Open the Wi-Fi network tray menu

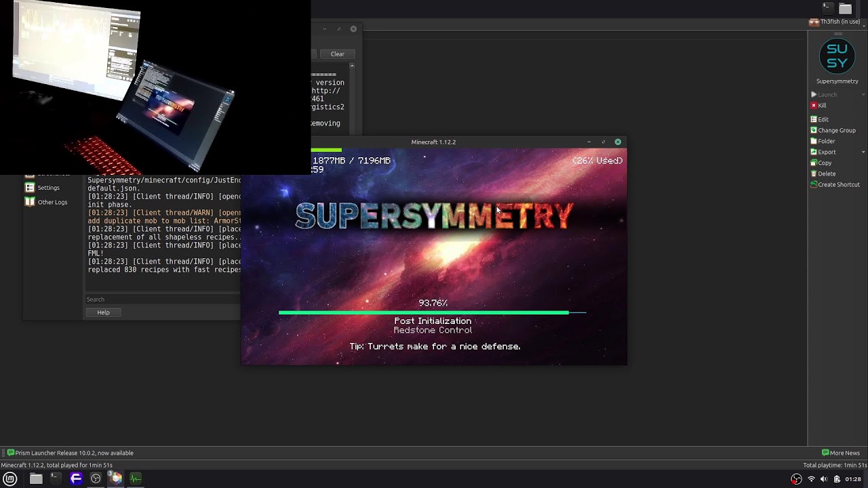[x=811, y=479]
